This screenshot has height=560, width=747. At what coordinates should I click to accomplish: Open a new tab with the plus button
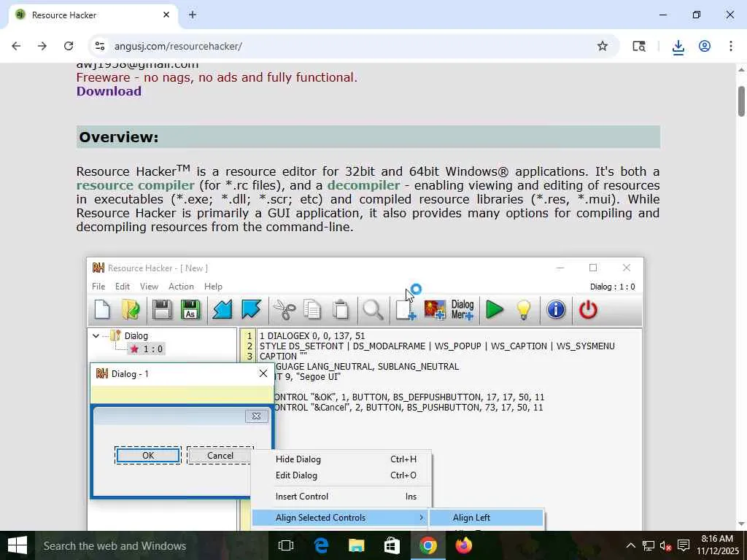point(192,15)
